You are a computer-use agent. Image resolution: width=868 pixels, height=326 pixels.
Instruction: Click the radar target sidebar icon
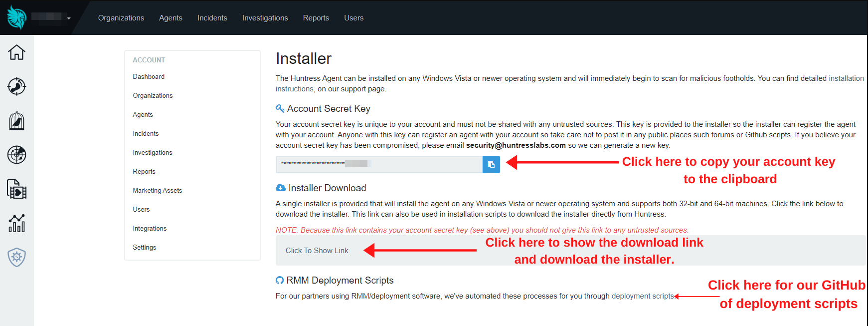[16, 155]
